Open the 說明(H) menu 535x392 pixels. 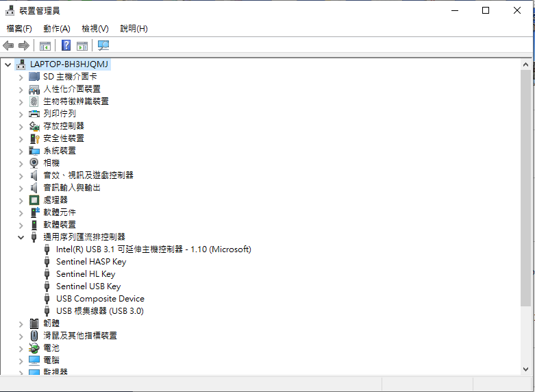[x=134, y=29]
